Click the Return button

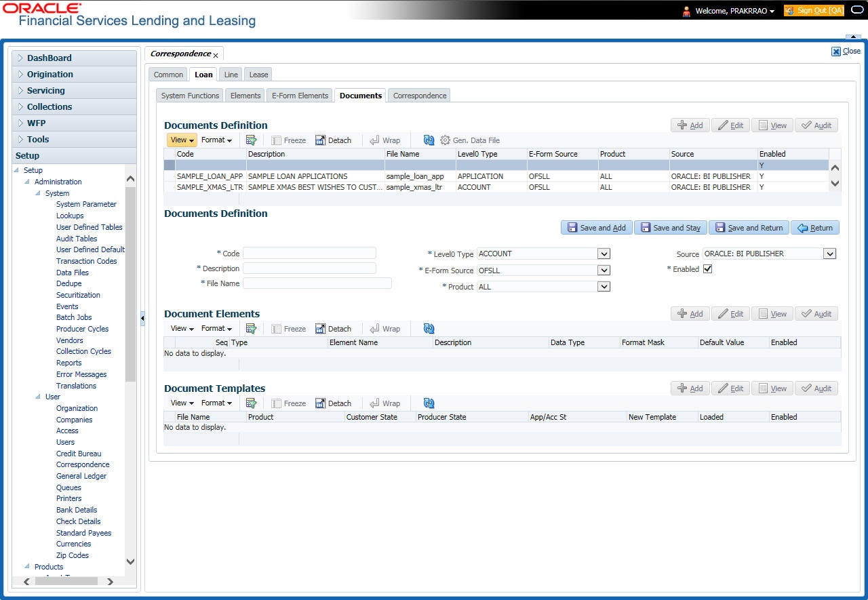[x=815, y=228]
